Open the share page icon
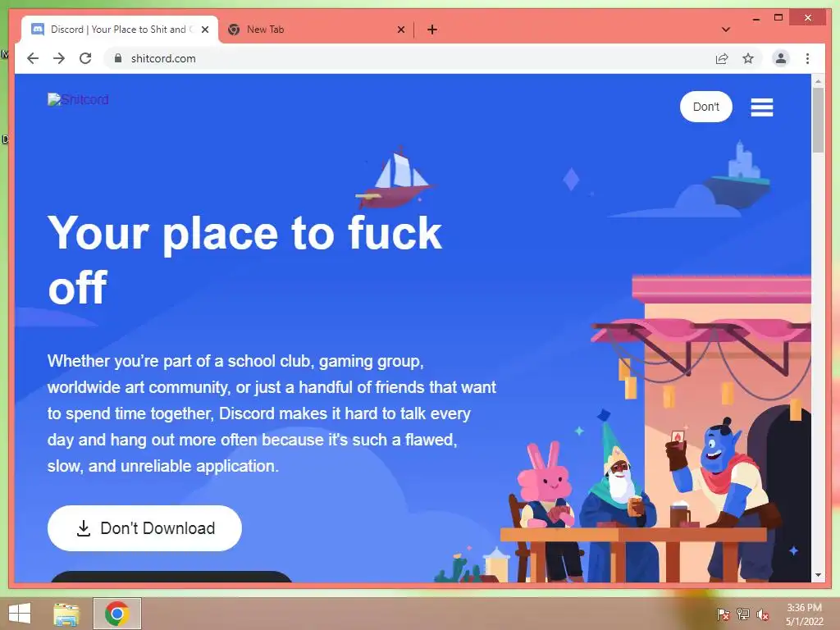840x630 pixels. pyautogui.click(x=722, y=58)
